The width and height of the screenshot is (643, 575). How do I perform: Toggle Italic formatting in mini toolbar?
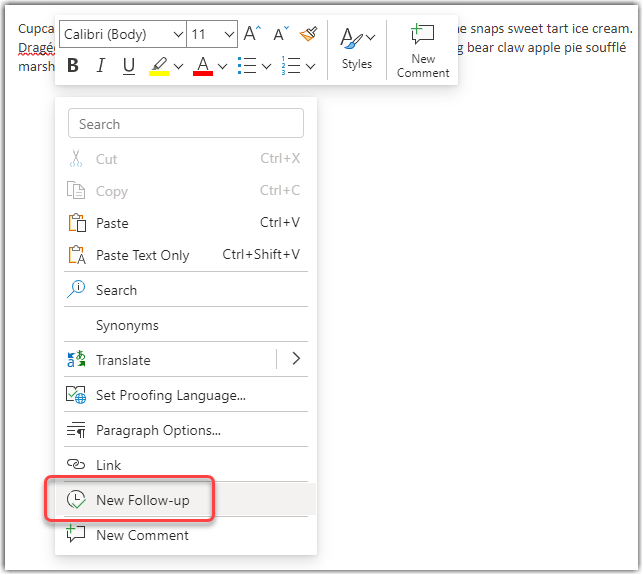pos(100,66)
